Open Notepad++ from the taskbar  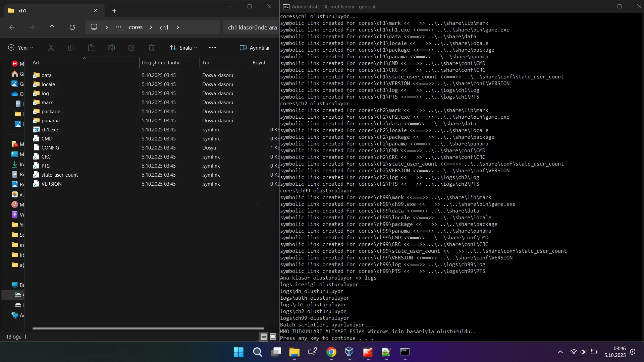[386, 352]
